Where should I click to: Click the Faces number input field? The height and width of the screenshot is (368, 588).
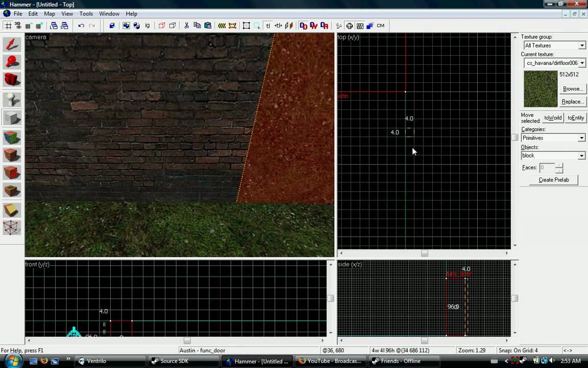547,168
